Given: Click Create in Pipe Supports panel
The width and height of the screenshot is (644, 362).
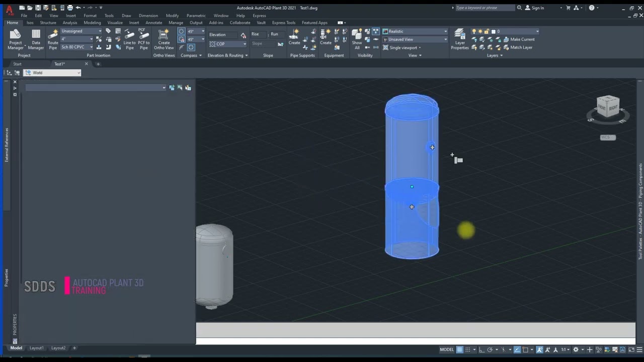Looking at the screenshot, I should 294,37.
